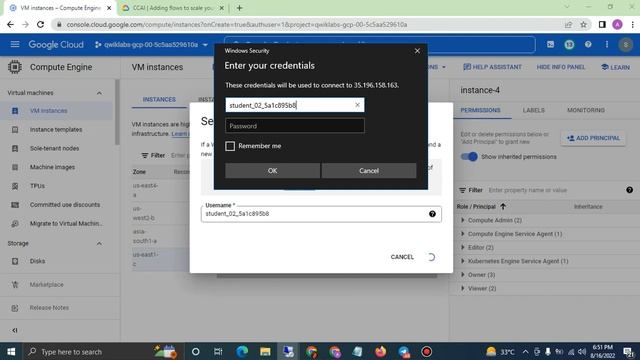Open the Google Cloud navigation hamburger menu

[x=15, y=44]
